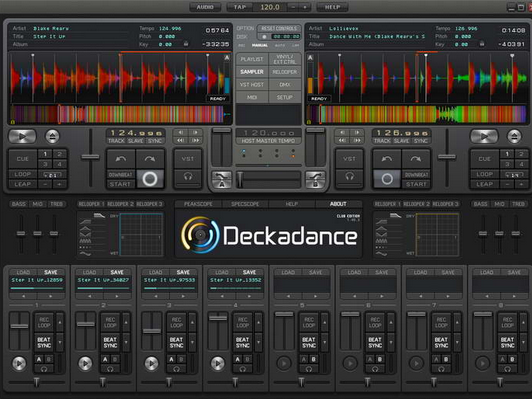Click the down arrow beside BEAT SYNC in sampler 7

click(457, 342)
